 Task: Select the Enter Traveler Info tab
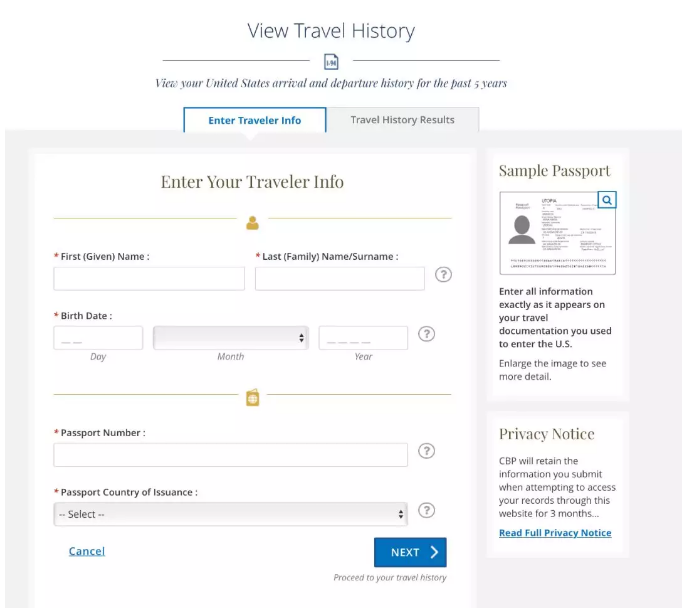pos(255,120)
